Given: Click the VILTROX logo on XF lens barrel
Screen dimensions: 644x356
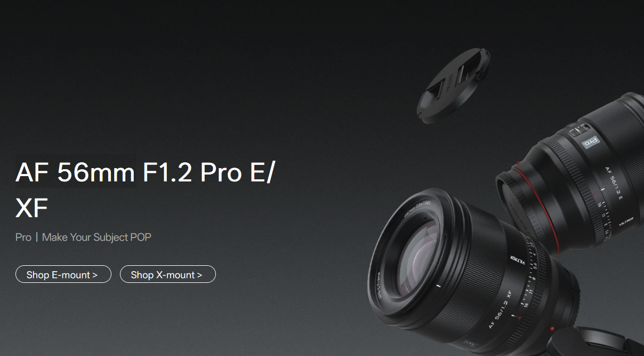Looking at the screenshot, I should pos(518,260).
